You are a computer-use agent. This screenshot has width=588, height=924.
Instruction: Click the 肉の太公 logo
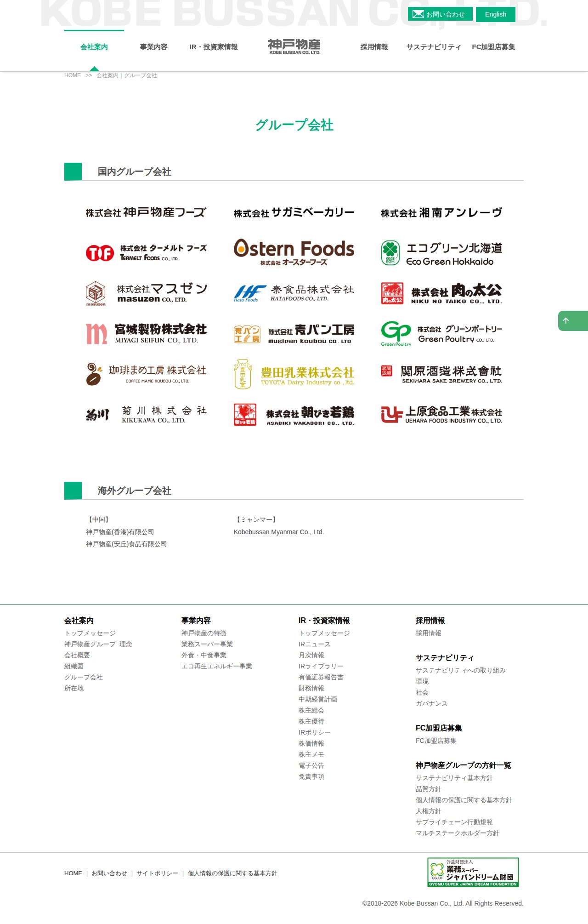point(441,293)
